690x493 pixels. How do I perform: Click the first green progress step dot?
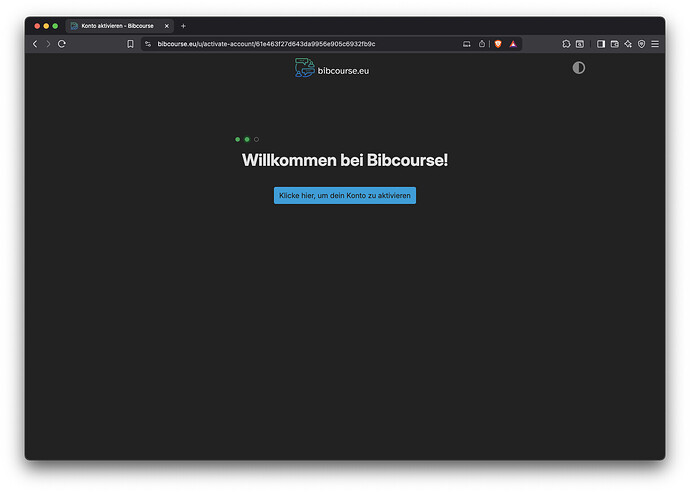(x=238, y=140)
